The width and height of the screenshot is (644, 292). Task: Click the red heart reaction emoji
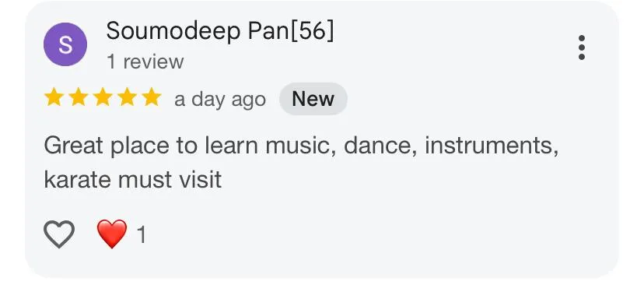pos(112,234)
